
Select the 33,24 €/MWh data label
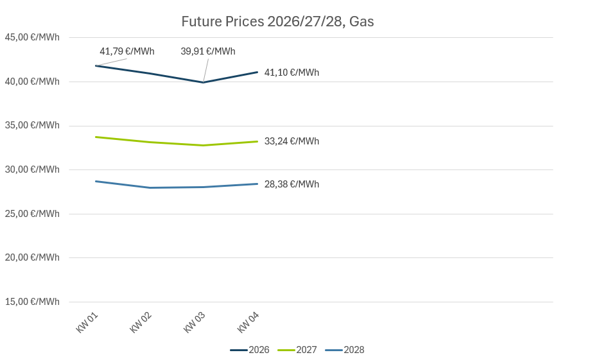click(292, 141)
